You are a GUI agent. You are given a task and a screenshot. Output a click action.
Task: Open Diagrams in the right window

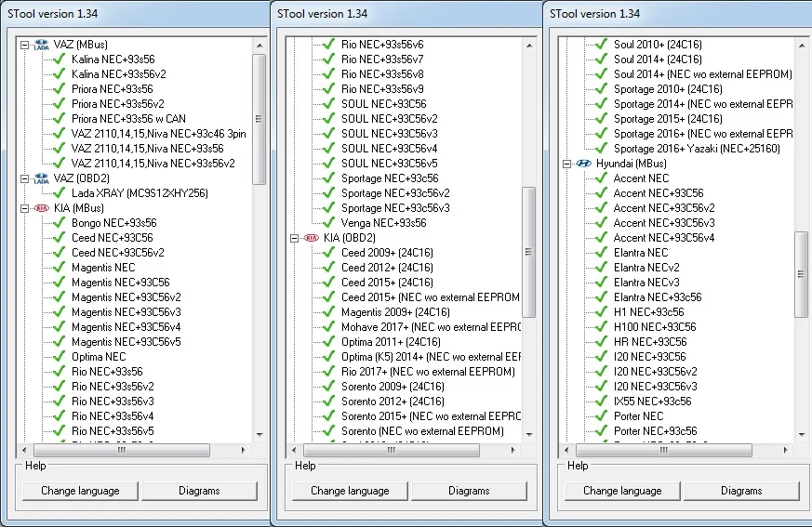pos(741,491)
